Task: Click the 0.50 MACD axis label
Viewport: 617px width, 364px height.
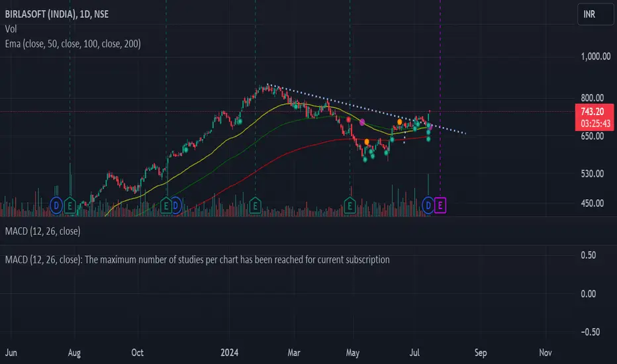Action: pyautogui.click(x=589, y=255)
